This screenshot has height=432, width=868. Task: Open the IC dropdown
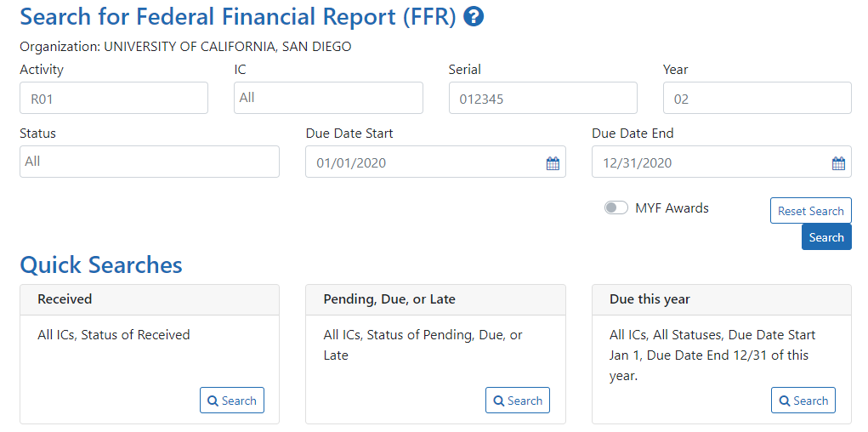328,98
